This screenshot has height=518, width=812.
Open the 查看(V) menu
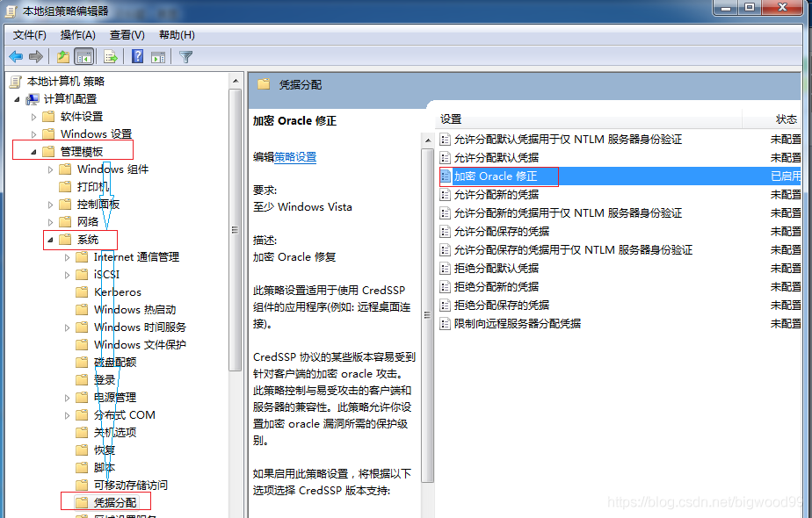(x=127, y=35)
